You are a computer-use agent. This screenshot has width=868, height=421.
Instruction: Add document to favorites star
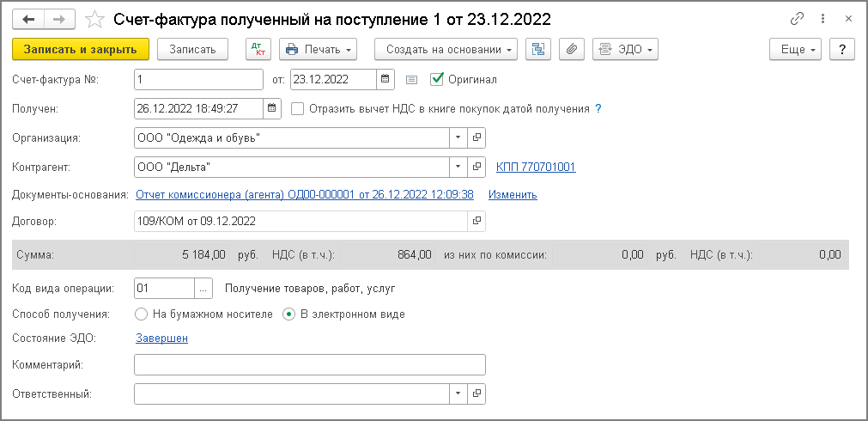(x=96, y=19)
